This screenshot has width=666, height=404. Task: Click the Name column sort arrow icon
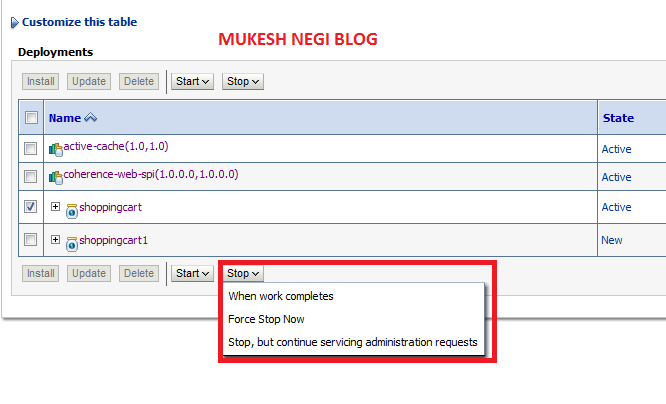pyautogui.click(x=90, y=117)
